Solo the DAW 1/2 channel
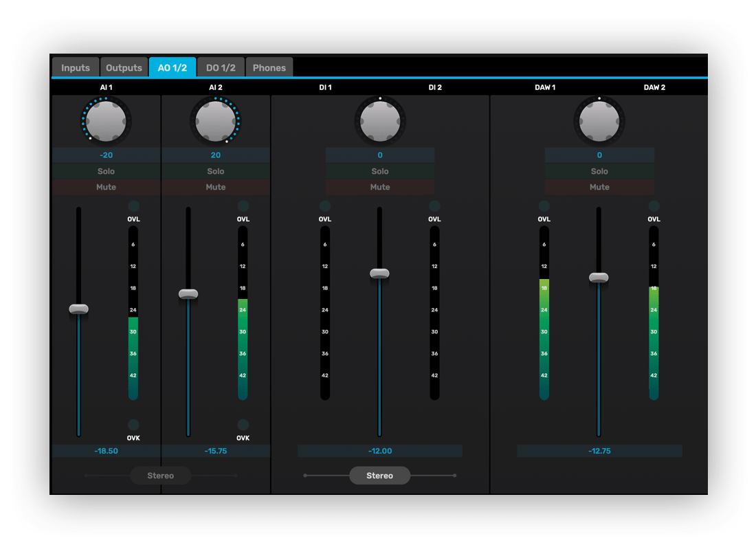 [599, 171]
